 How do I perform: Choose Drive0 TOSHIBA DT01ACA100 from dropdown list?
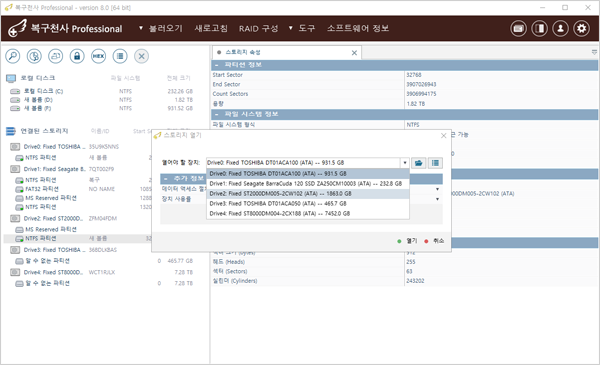click(x=308, y=174)
